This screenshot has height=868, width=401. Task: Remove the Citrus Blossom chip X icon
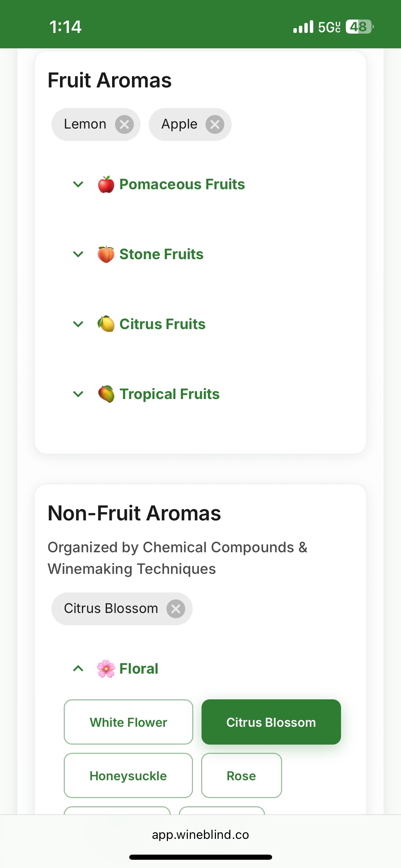click(176, 609)
